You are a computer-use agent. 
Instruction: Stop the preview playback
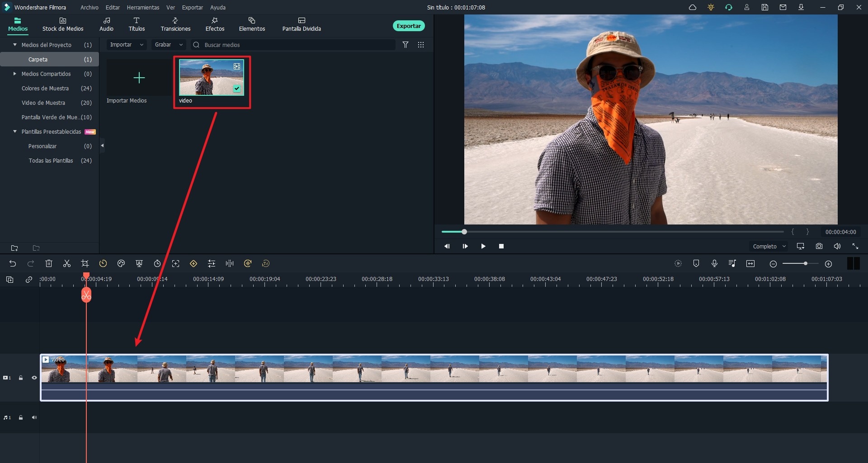(501, 246)
